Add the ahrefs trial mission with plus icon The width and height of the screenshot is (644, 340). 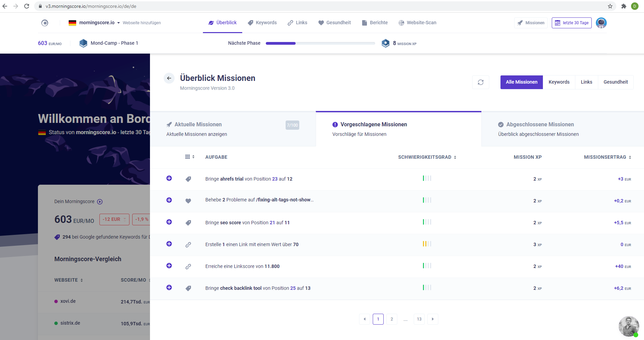point(169,179)
